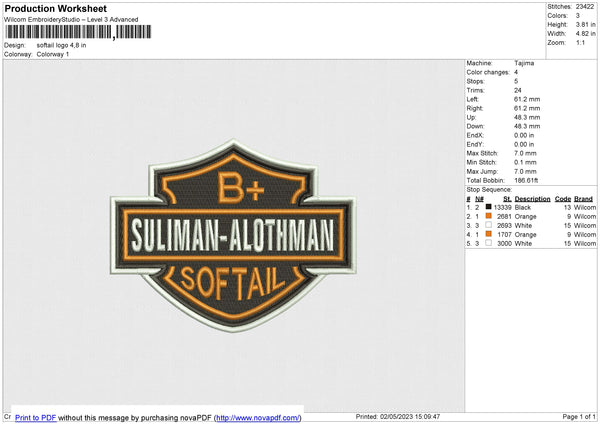Click the black swatch in stop 1

(488, 207)
